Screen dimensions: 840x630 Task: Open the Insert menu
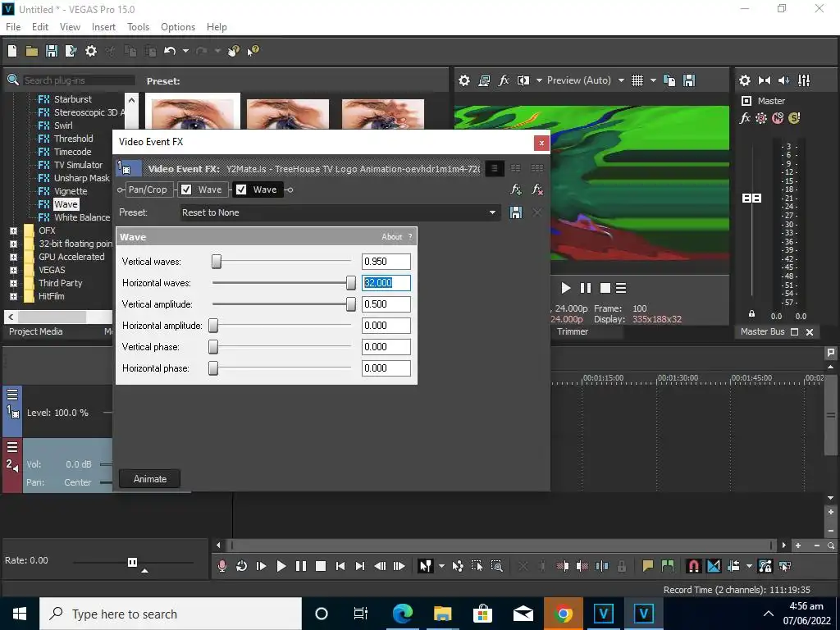coord(103,27)
